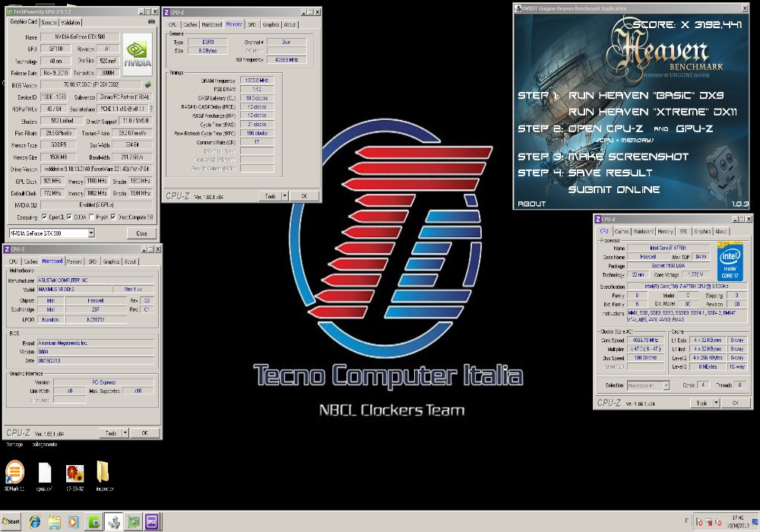Click the Heaven Benchmark taskbar icon

(x=114, y=522)
